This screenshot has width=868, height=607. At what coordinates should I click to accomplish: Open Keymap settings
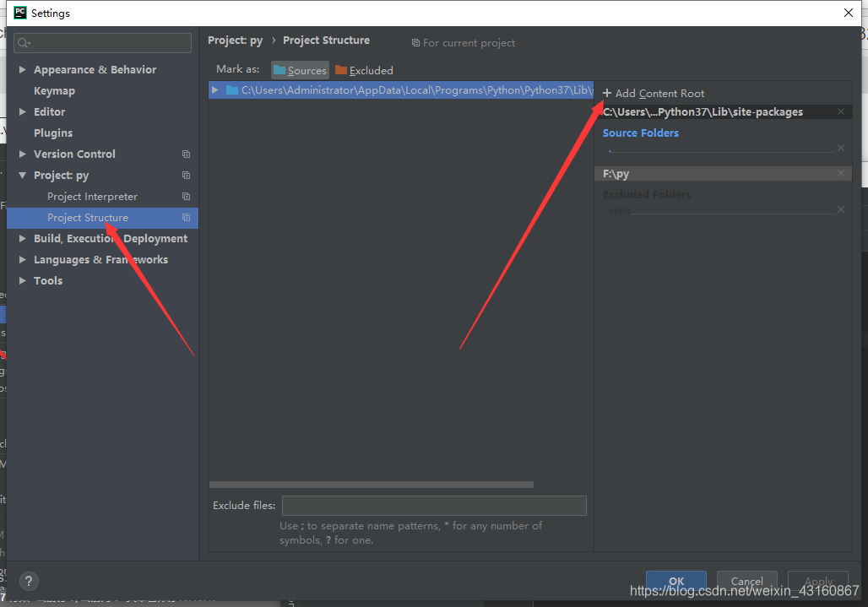(x=54, y=90)
